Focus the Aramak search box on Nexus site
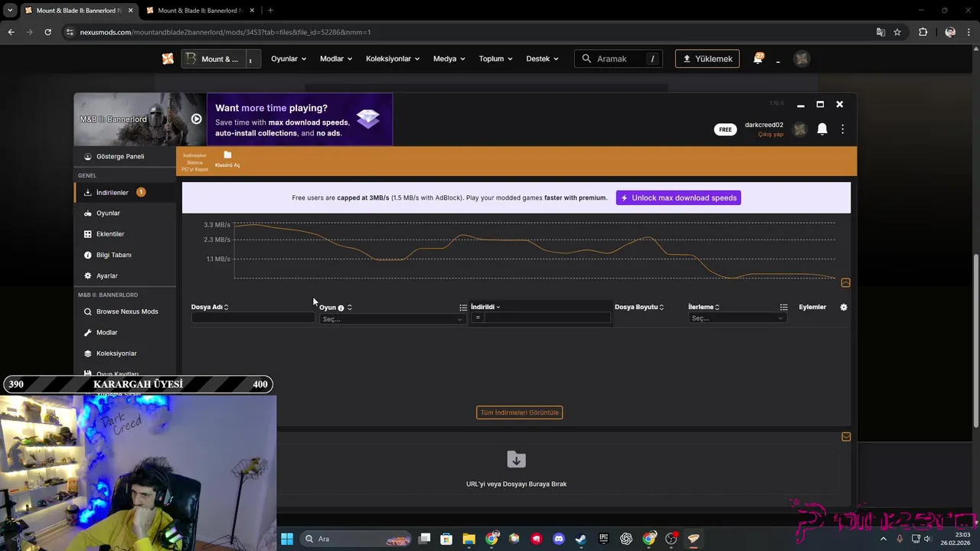Image resolution: width=980 pixels, height=551 pixels. point(619,59)
